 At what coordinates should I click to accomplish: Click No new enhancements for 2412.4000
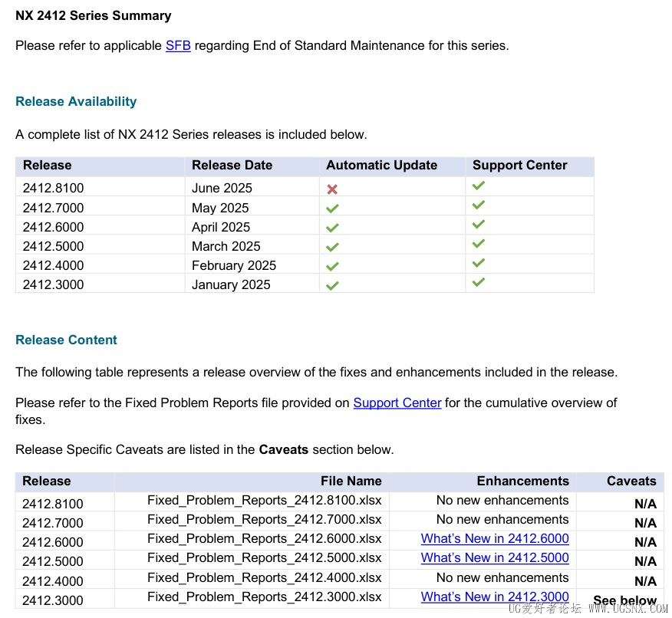pyautogui.click(x=502, y=577)
